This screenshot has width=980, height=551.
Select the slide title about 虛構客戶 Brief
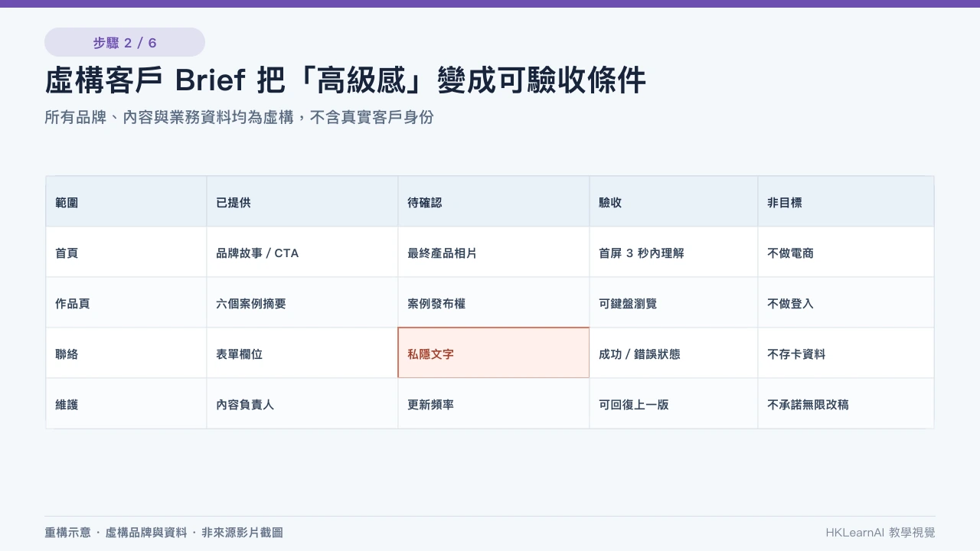345,80
